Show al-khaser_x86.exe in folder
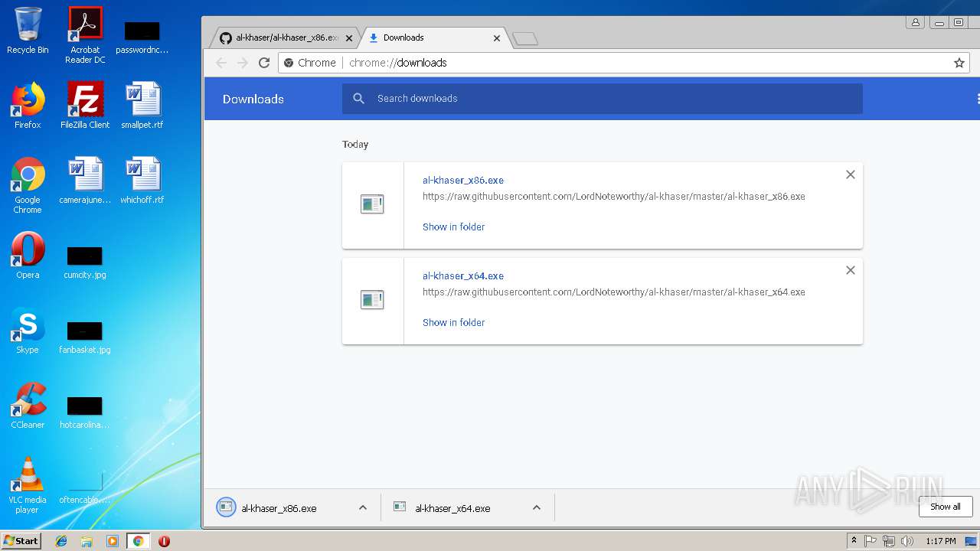The image size is (980, 551). (x=453, y=227)
